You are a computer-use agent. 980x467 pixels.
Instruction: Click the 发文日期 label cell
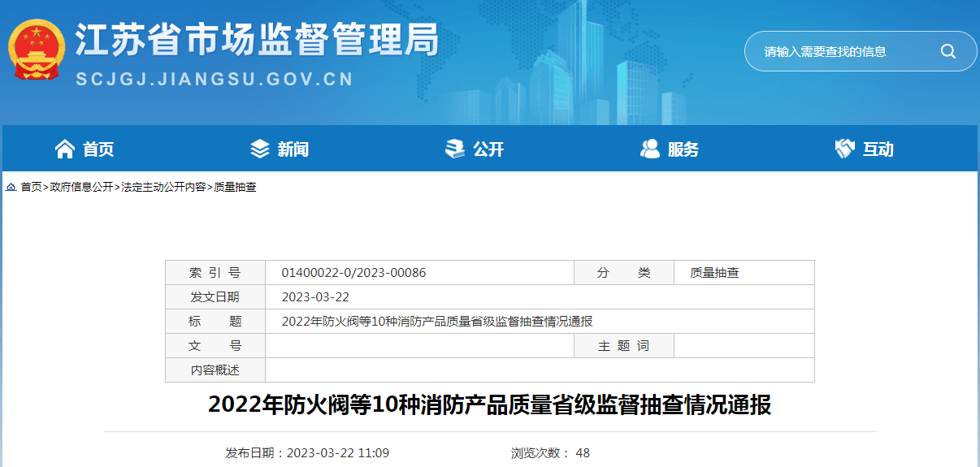(215, 297)
